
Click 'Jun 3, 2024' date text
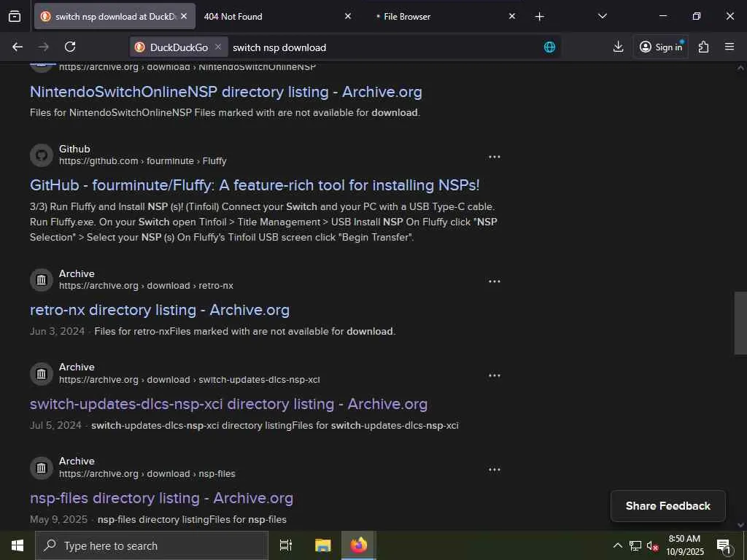57,331
